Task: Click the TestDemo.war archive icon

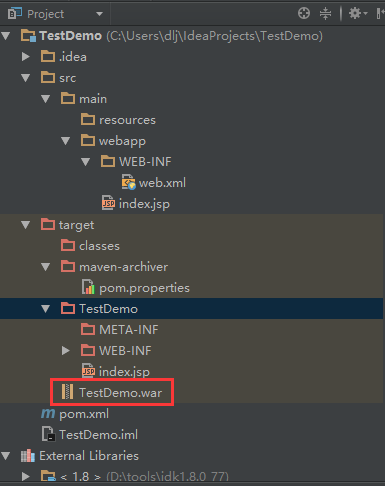Action: [x=68, y=392]
